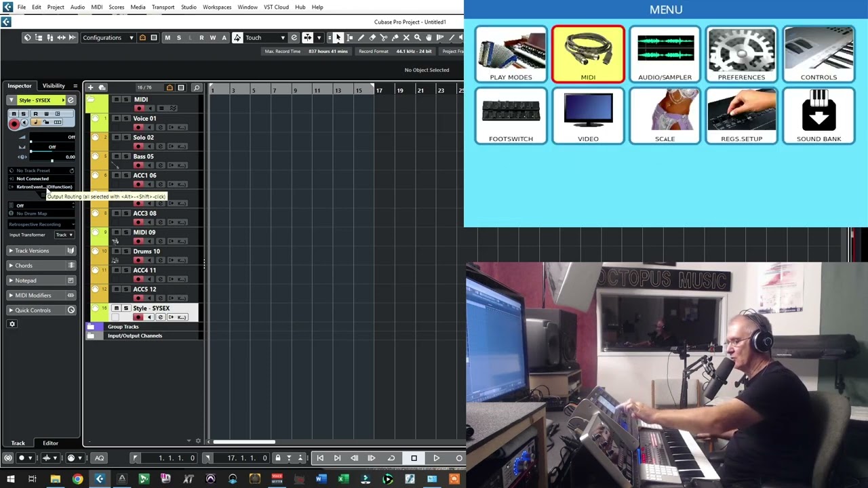The width and height of the screenshot is (868, 488).
Task: Enable the Inspector record button
Action: point(14,123)
